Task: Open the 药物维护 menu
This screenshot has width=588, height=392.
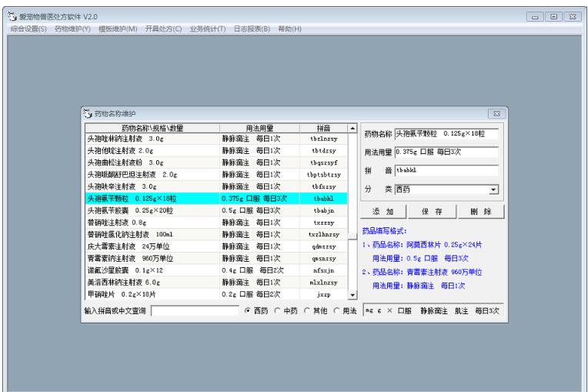Action: pos(72,29)
